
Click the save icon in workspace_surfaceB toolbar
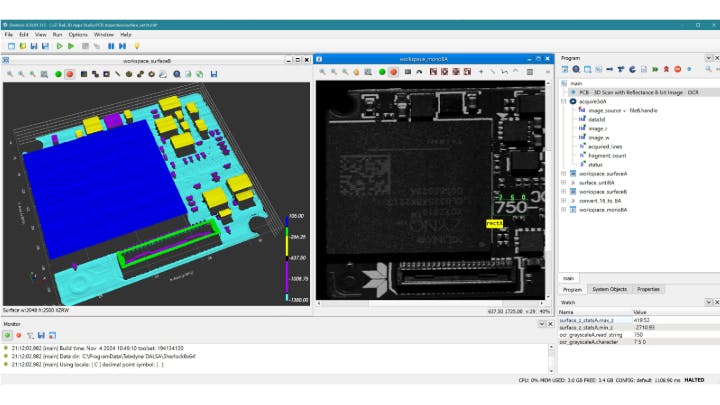tap(215, 73)
